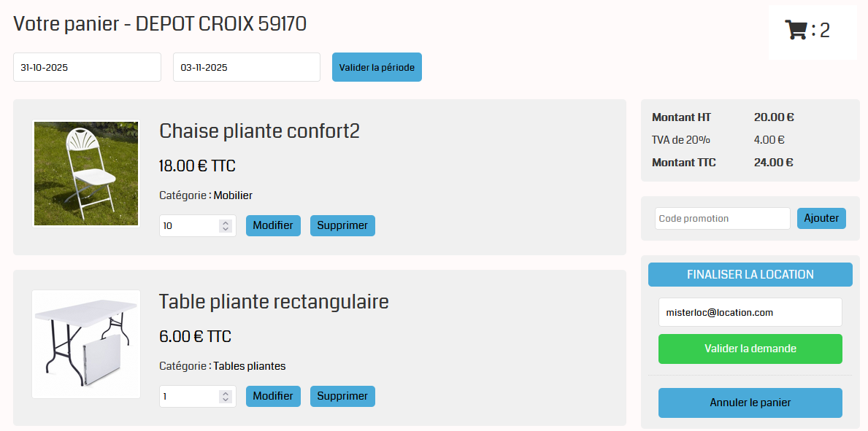This screenshot has height=431, width=868.
Task: Increase the Chaise pliante quantity with the up arrow
Action: (x=226, y=222)
